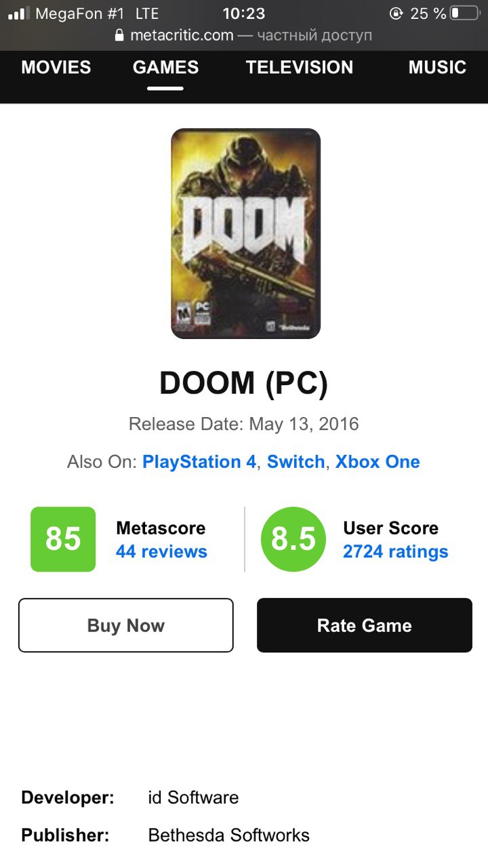Click the Rate Game button
Viewport: 488px width, 868px height.
(x=365, y=625)
